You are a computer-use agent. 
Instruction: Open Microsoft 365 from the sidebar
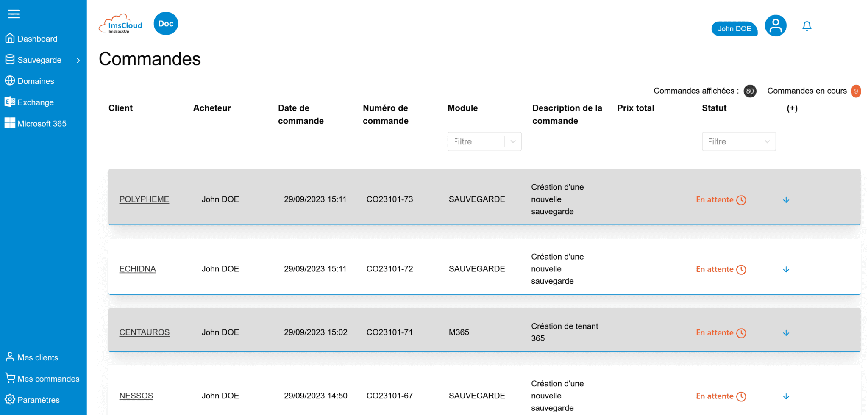click(x=42, y=124)
